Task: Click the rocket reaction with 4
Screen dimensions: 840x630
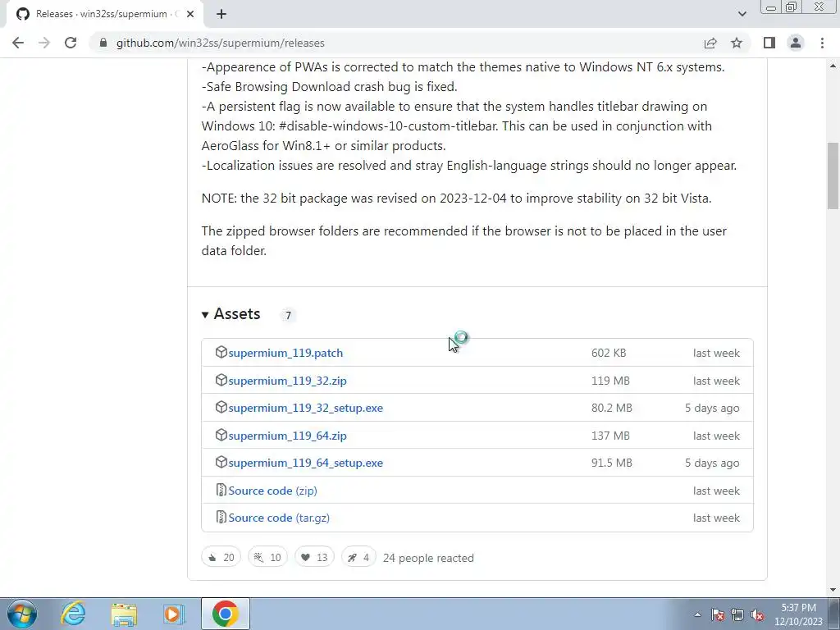Action: click(358, 557)
